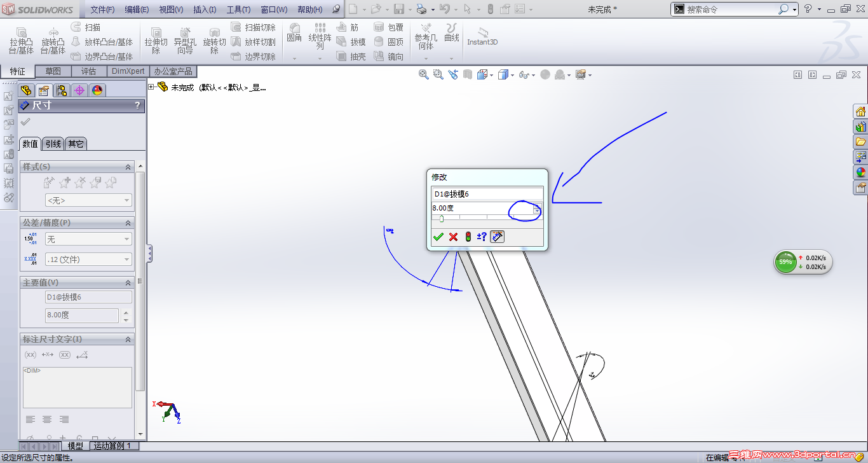Open the 曲线 curves tool

point(452,33)
